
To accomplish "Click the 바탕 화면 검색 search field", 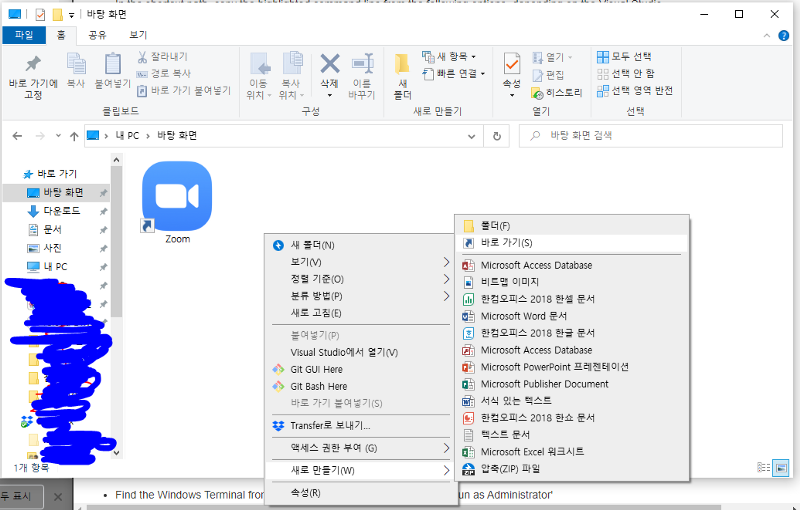I will click(x=651, y=136).
